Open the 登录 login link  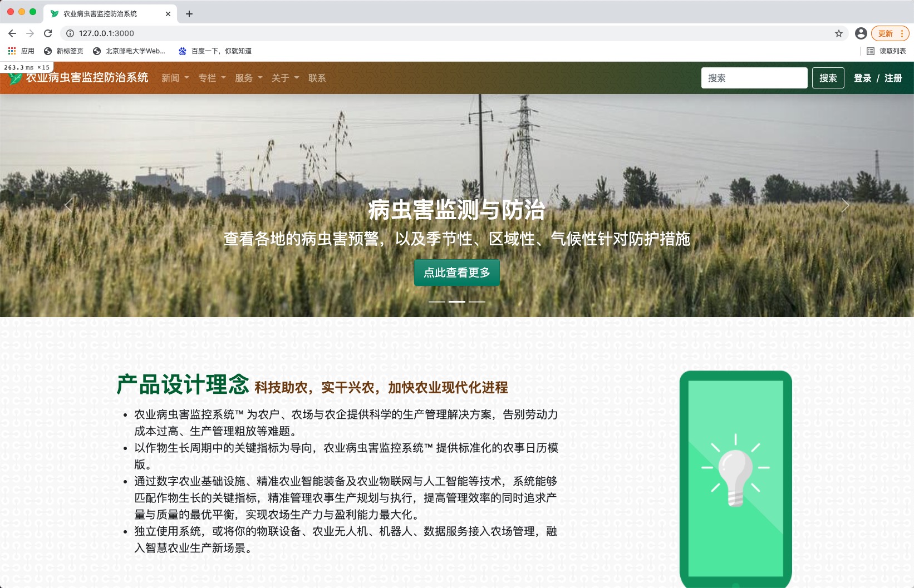coord(863,78)
